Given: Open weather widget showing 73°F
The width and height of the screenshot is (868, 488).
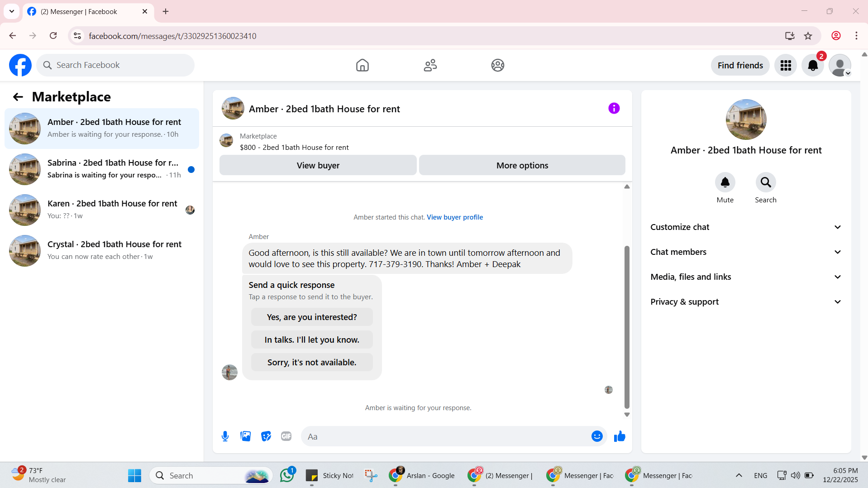Looking at the screenshot, I should click(38, 475).
